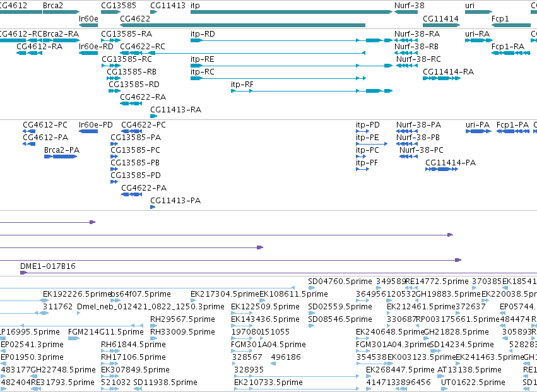The height and width of the screenshot is (392, 537).
Task: Select the itp gene bar
Action: coord(292,12)
